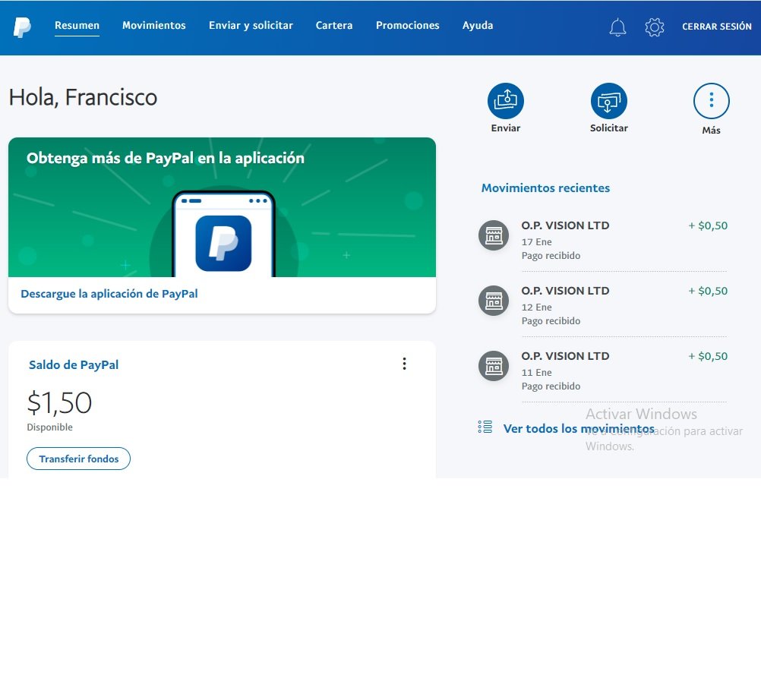Image resolution: width=761 pixels, height=700 pixels.
Task: Click + $0,50 amount for 17 Ene
Action: point(708,225)
